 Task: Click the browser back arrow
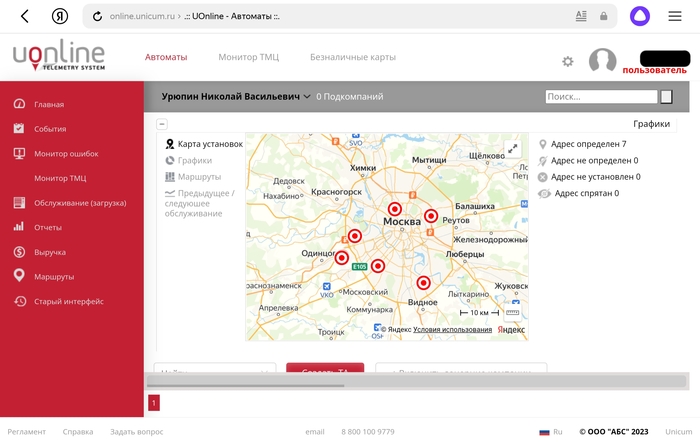tap(25, 17)
